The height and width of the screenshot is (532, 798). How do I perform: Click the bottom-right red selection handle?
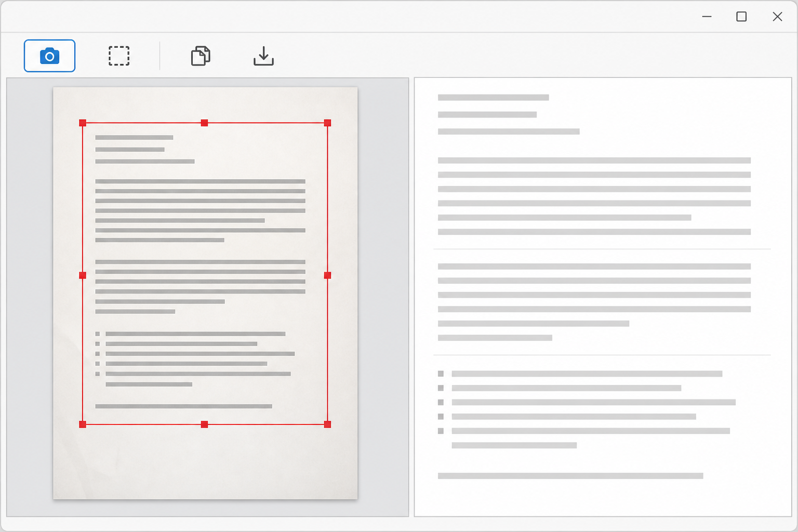click(327, 424)
